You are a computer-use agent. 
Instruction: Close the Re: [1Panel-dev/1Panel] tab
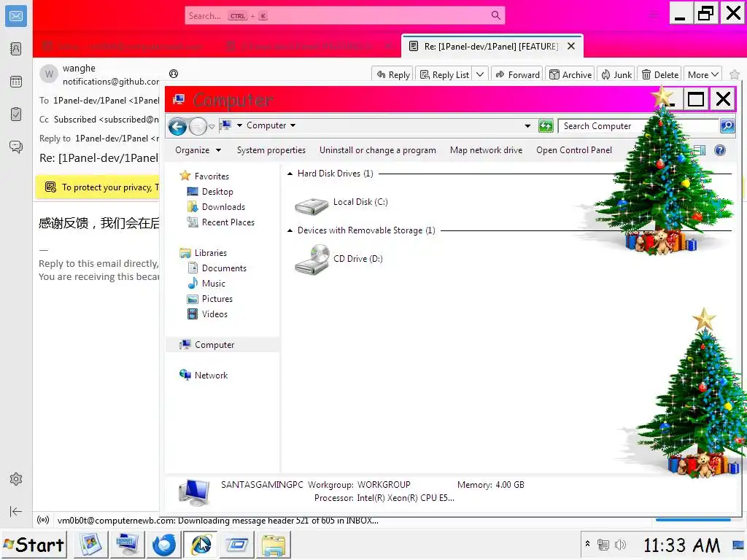coord(571,46)
